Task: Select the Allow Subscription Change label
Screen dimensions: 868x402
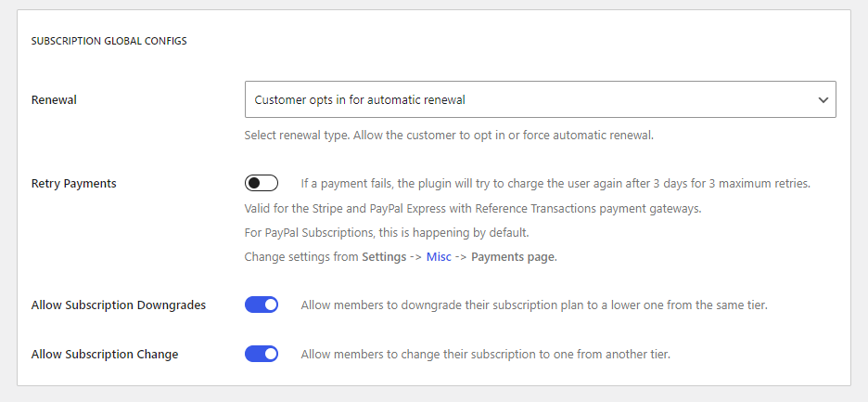Action: [x=105, y=354]
